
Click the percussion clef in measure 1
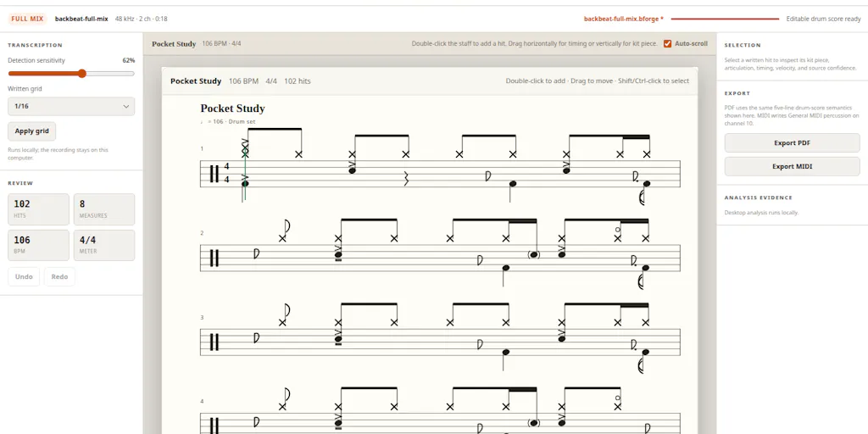(x=214, y=174)
